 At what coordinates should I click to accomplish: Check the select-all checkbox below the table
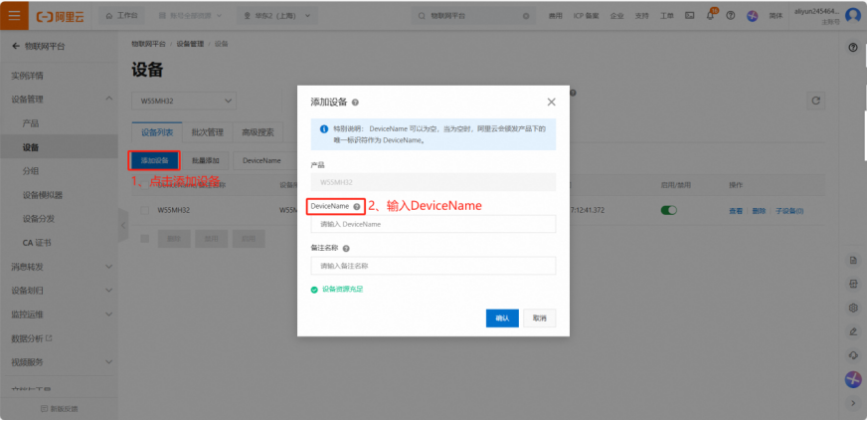(x=144, y=239)
